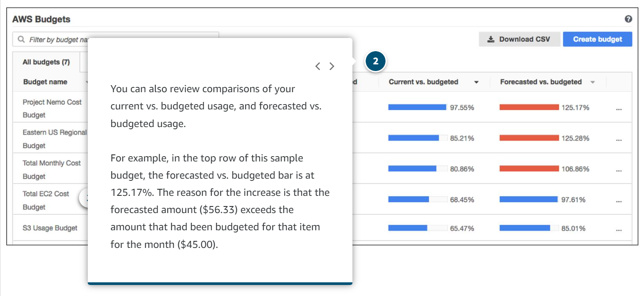The image size is (644, 296).
Task: Open actions menu for Project Nemo row
Action: (618, 108)
